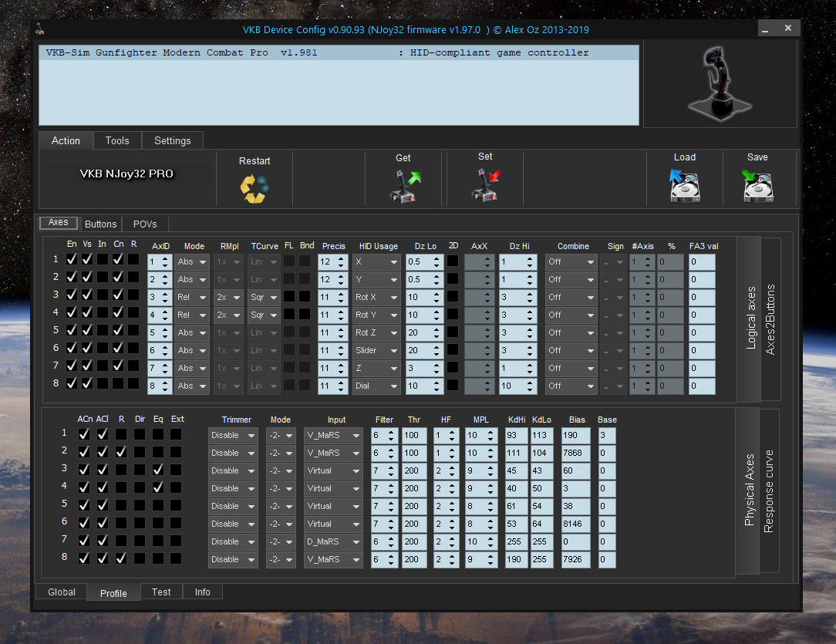Viewport: 836px width, 644px height.
Task: Open the Tools tab
Action: (x=117, y=140)
